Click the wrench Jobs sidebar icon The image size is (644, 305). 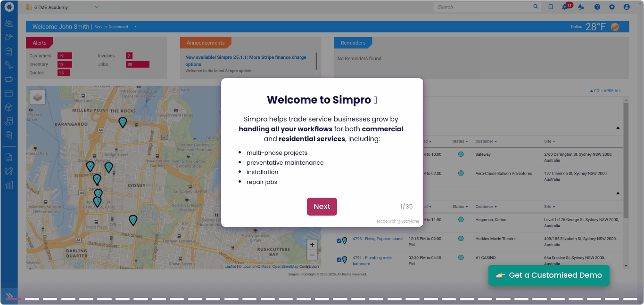coord(8,65)
